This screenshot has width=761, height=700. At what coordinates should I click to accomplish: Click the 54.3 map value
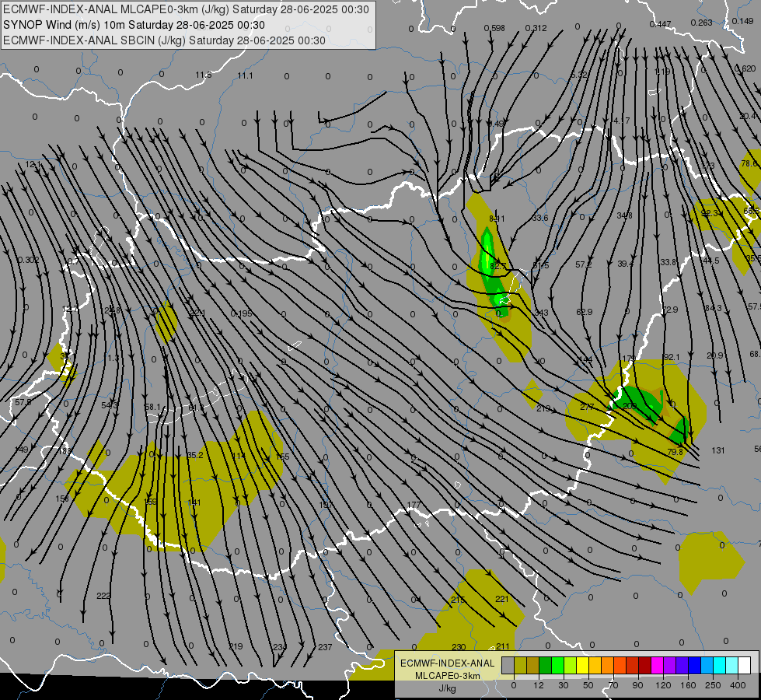(x=110, y=405)
